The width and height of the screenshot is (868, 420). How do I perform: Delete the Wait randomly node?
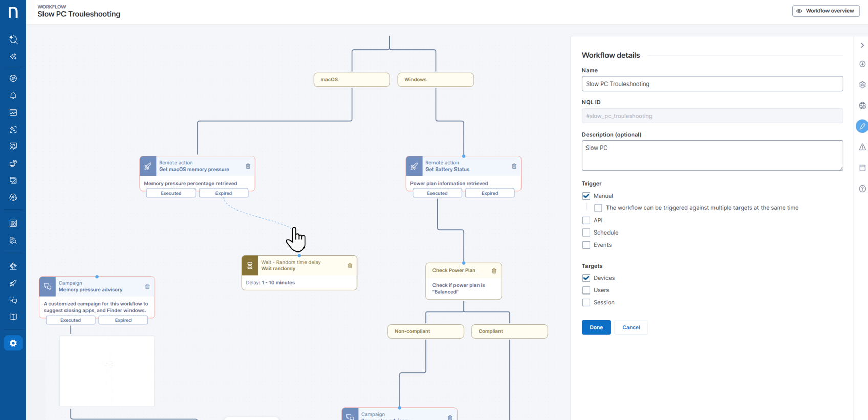(350, 266)
